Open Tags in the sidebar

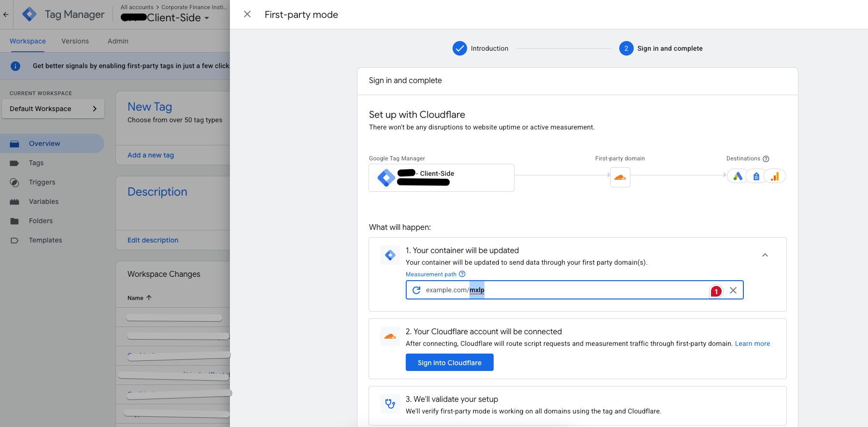coord(36,163)
